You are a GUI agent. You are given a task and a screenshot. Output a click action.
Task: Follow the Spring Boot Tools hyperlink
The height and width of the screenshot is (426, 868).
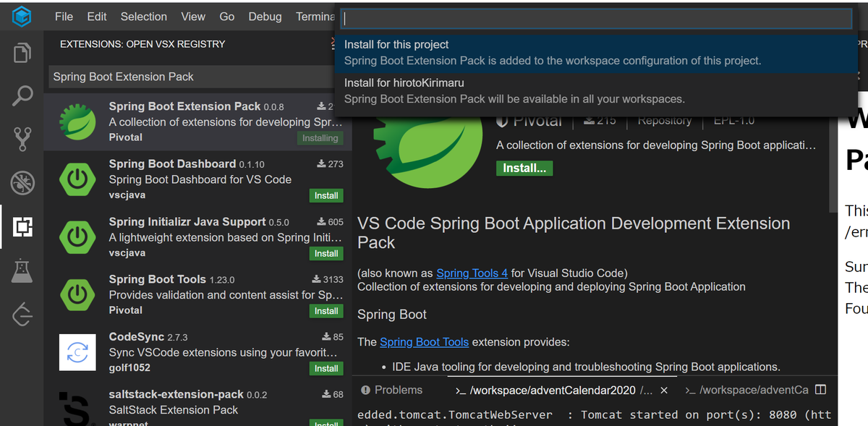tap(424, 341)
